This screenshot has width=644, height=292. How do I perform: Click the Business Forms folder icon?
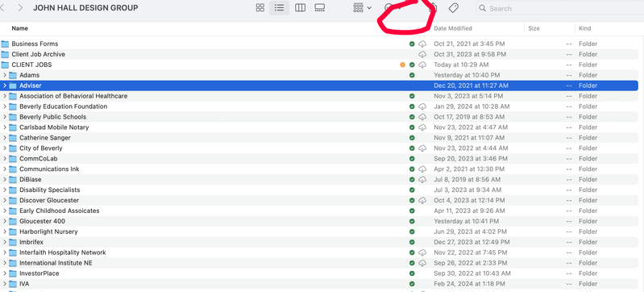5,44
